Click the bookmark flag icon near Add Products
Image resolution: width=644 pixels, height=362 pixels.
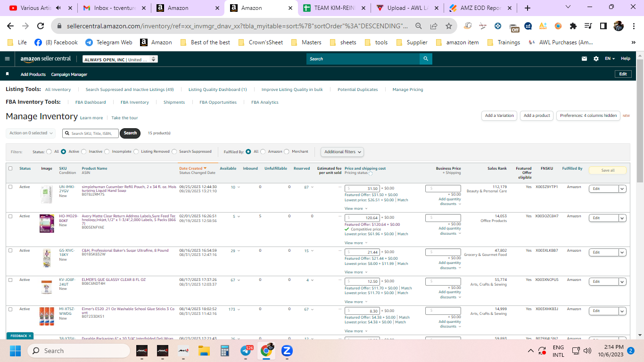pyautogui.click(x=7, y=74)
